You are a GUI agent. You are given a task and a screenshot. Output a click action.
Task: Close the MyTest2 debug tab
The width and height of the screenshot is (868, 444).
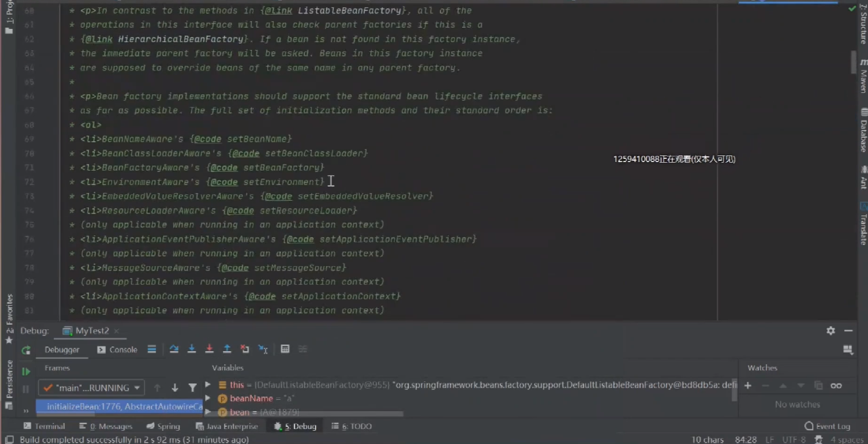[x=116, y=331]
